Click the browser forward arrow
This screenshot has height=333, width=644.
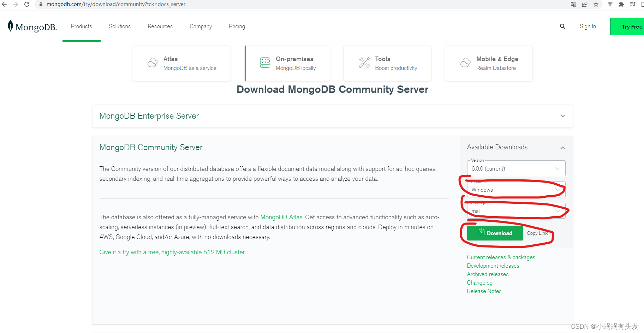pos(16,4)
